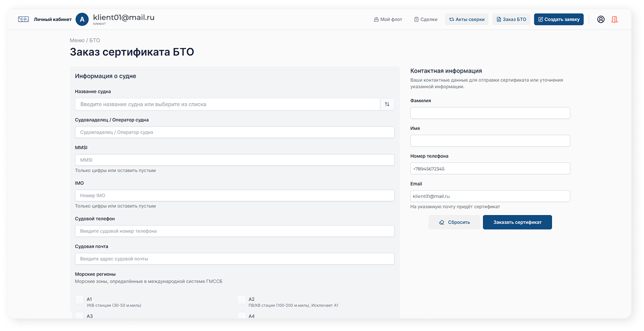Click the Заказ БТО header button
This screenshot has width=644, height=331.
pos(511,19)
